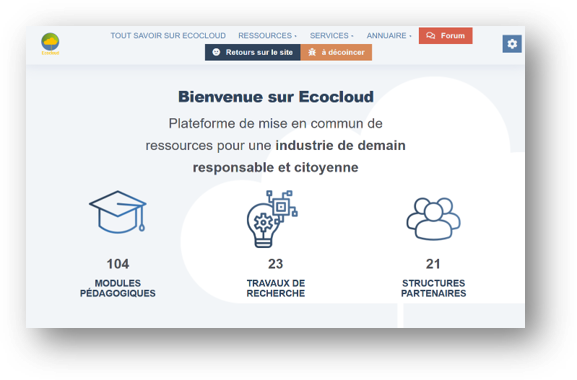The height and width of the screenshot is (380, 577).
Task: Open the settings gear icon
Action: 512,44
